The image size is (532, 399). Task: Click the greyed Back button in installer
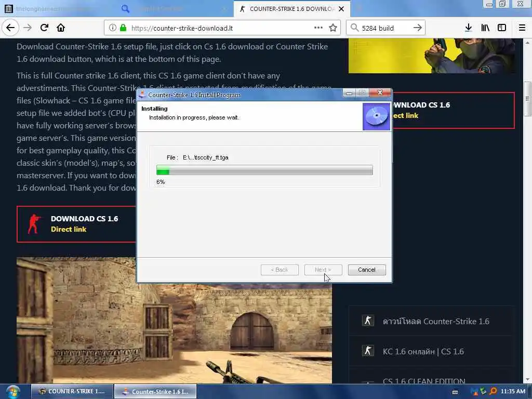point(280,270)
